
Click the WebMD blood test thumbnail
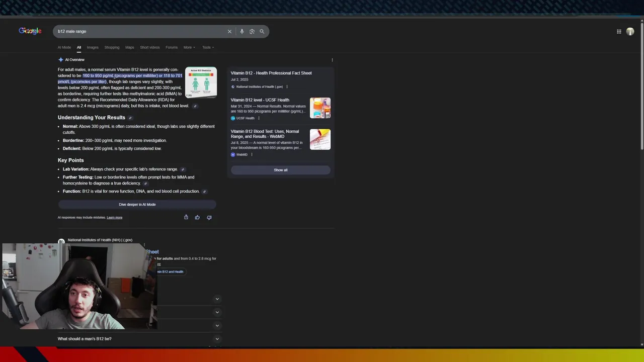[320, 139]
